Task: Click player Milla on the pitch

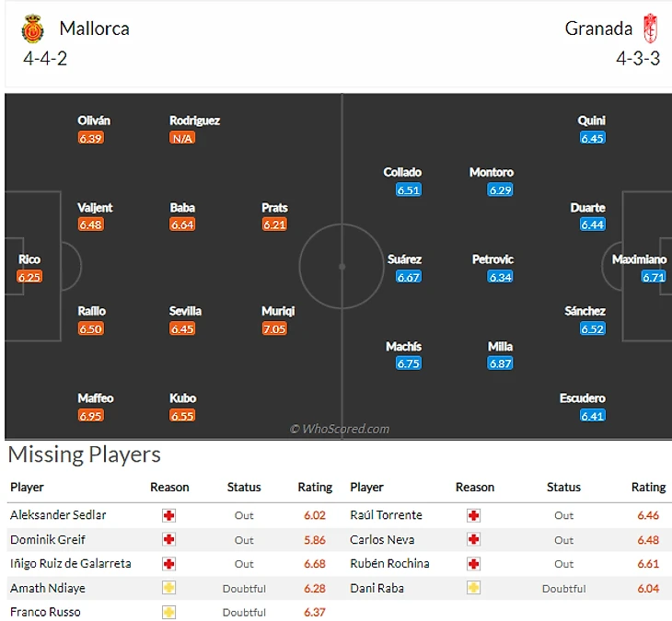Action: click(500, 347)
